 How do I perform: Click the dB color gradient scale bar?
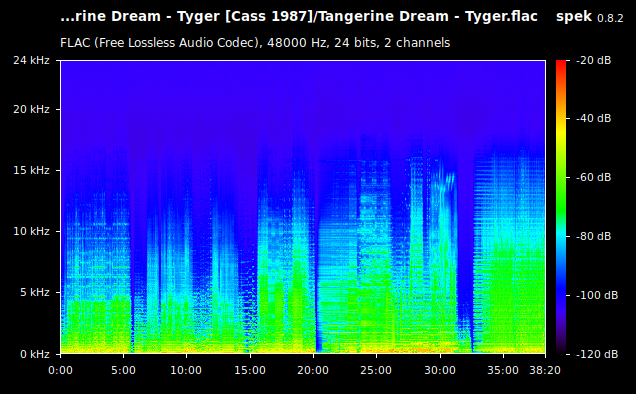(561, 207)
